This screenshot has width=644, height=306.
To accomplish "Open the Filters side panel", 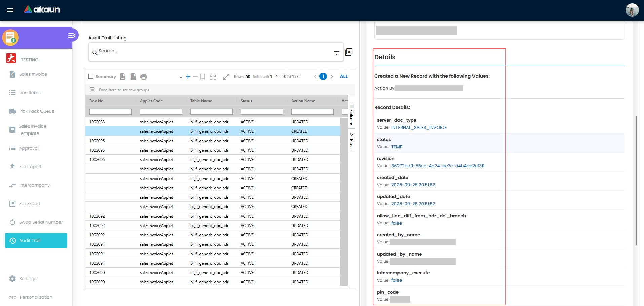I will (x=352, y=141).
